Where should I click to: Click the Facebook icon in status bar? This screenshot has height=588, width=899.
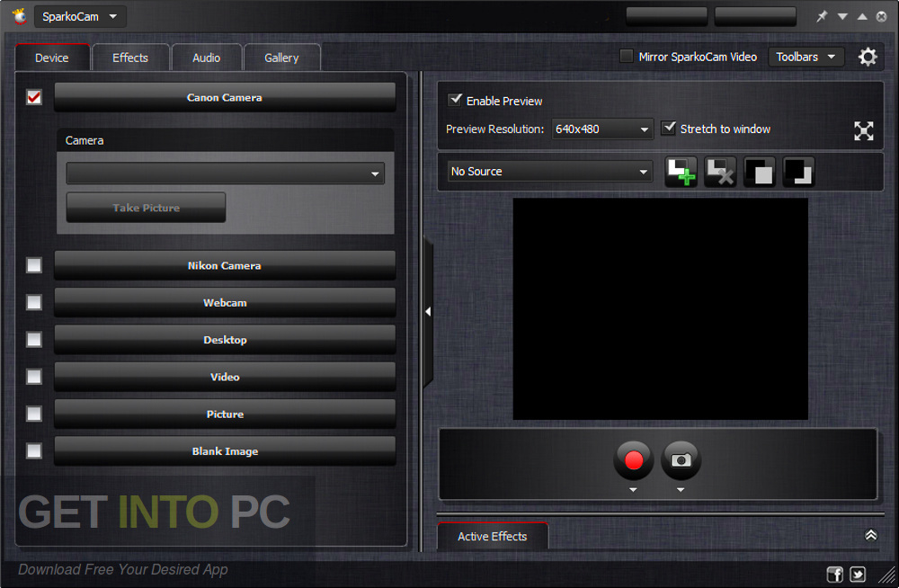835,574
